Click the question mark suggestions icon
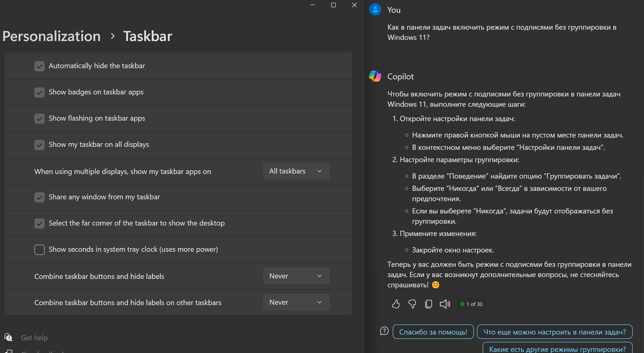Viewport: 644px width, 353px height. click(x=384, y=331)
